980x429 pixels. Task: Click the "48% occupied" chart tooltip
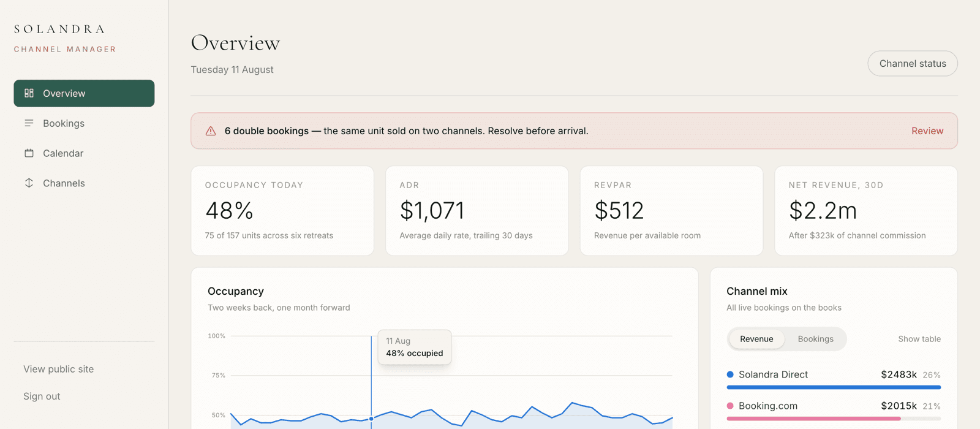(415, 347)
